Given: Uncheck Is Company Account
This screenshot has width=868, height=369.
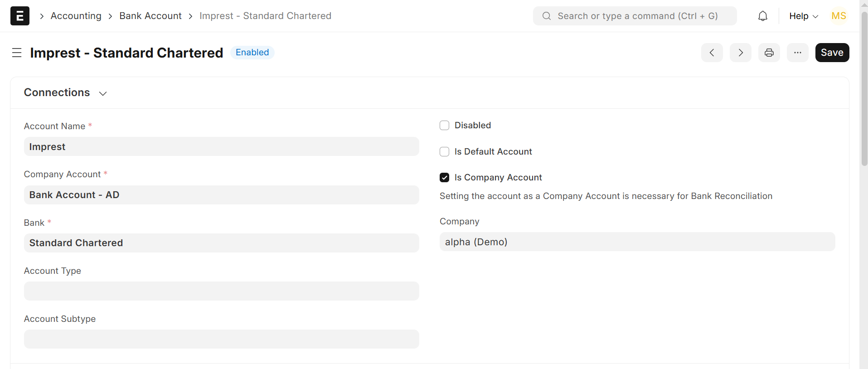Looking at the screenshot, I should (444, 178).
